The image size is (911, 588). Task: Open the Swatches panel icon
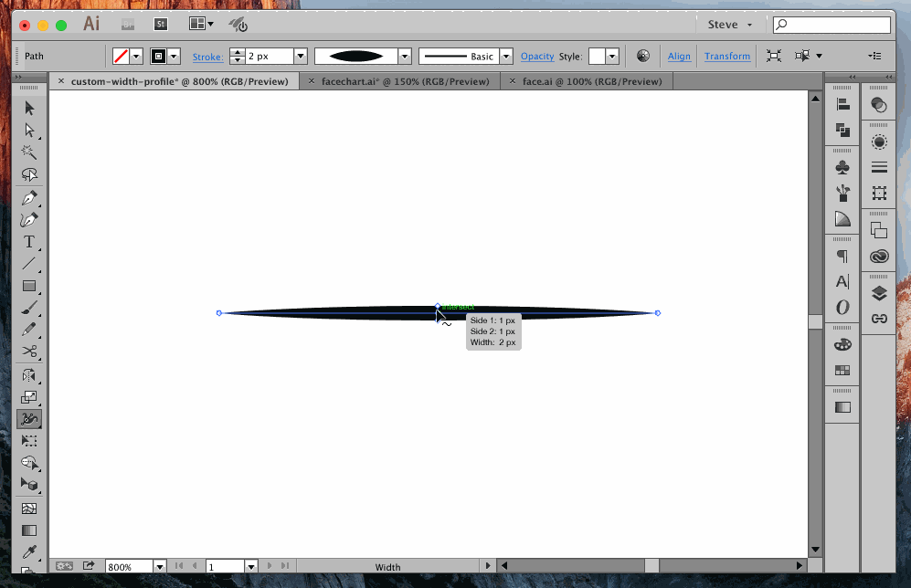point(842,371)
